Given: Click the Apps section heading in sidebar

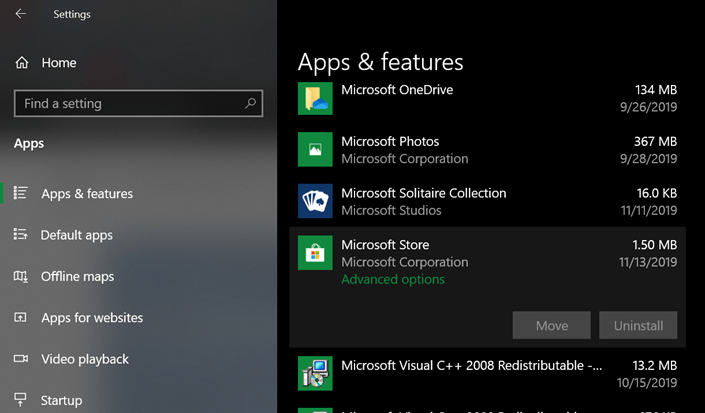Looking at the screenshot, I should coord(29,143).
